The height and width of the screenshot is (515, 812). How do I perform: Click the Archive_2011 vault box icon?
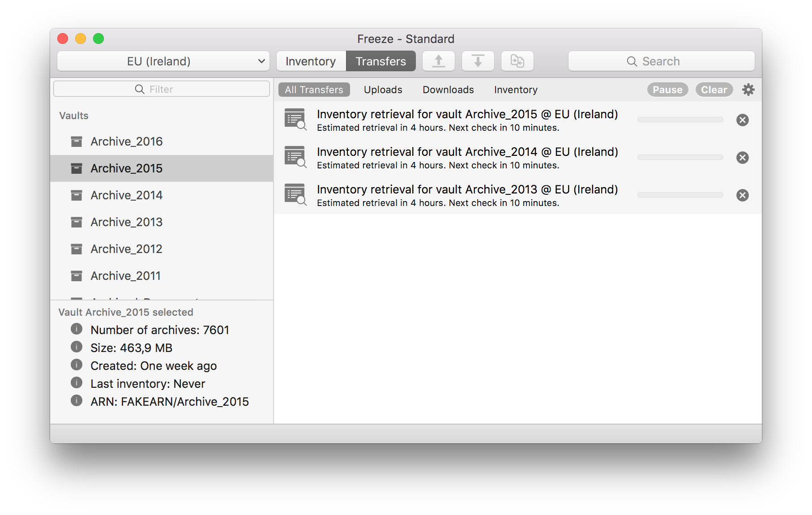coord(77,276)
